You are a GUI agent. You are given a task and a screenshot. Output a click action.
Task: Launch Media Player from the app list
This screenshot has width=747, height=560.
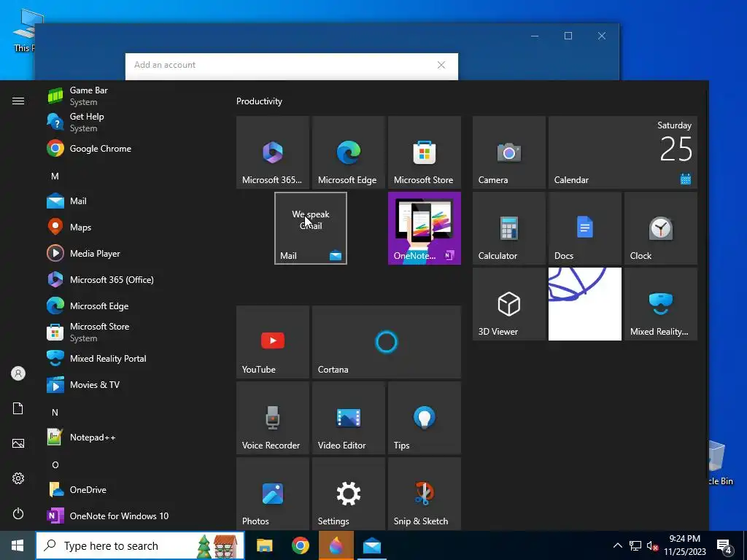click(x=131, y=253)
